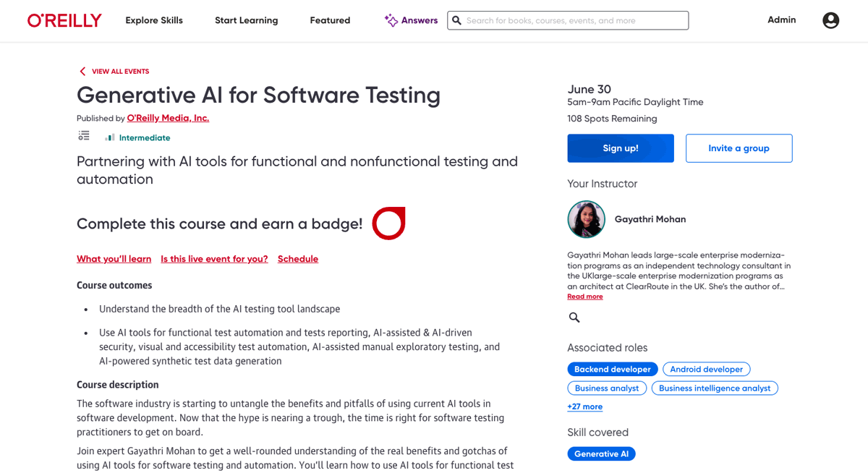Click the June 30 date text
868x473 pixels.
[590, 89]
